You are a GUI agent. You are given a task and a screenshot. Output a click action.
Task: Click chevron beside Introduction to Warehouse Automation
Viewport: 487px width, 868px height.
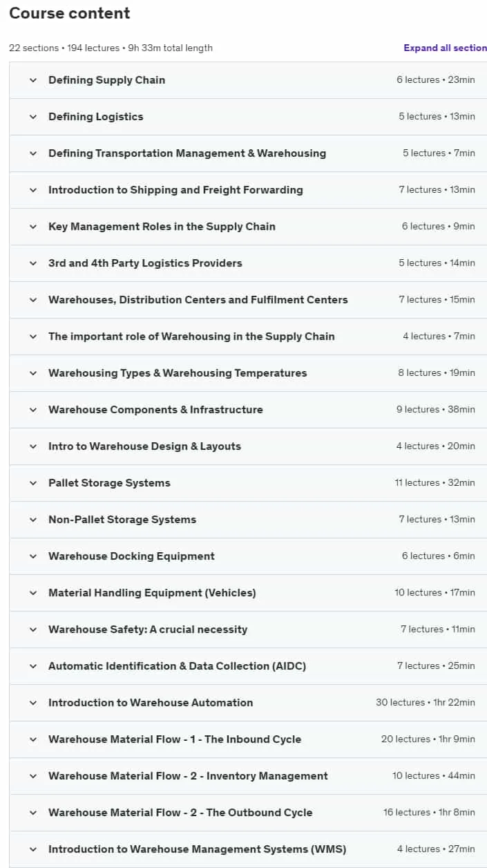point(32,703)
